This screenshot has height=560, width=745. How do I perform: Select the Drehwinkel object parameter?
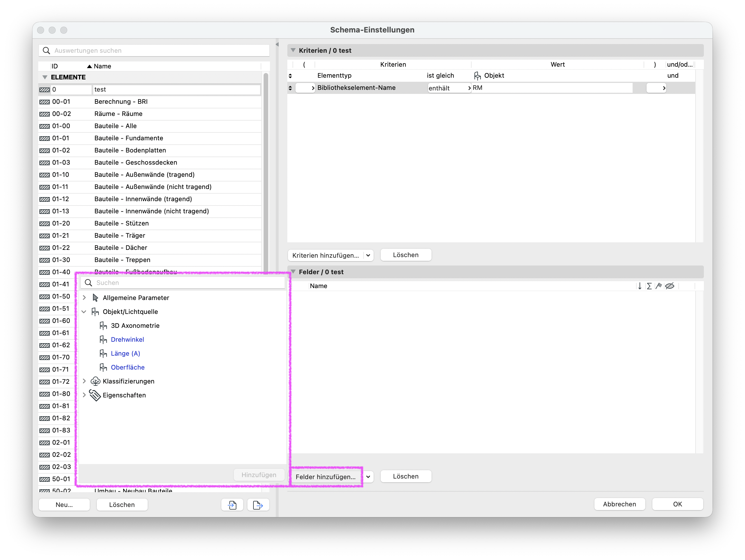(127, 339)
